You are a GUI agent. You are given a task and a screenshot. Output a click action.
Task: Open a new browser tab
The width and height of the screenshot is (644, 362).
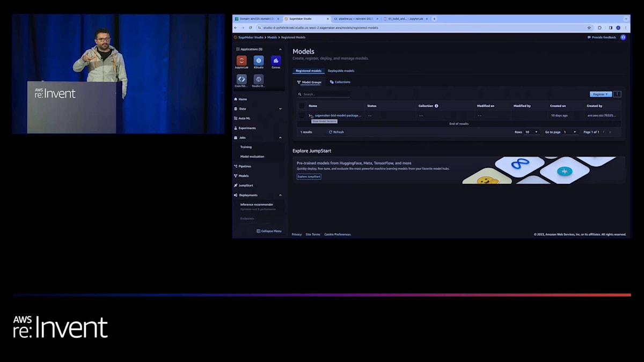[434, 19]
